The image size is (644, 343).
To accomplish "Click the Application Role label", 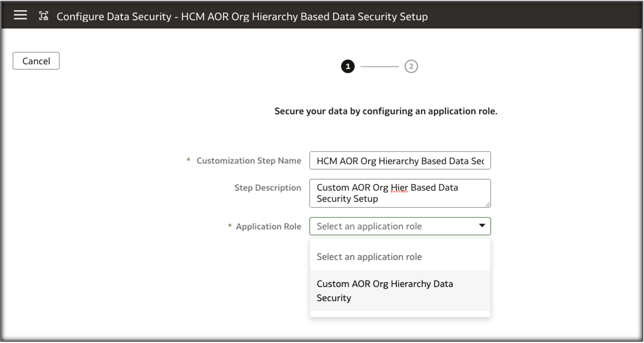I will click(268, 227).
